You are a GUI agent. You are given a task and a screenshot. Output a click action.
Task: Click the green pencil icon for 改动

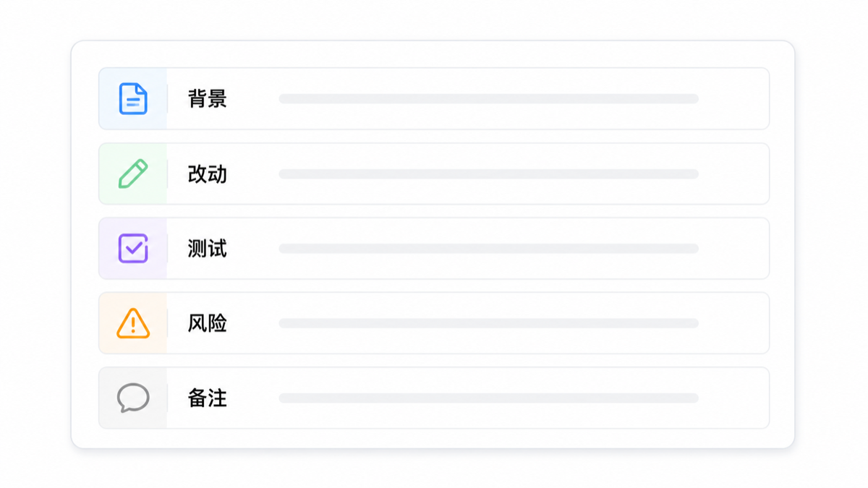(133, 174)
